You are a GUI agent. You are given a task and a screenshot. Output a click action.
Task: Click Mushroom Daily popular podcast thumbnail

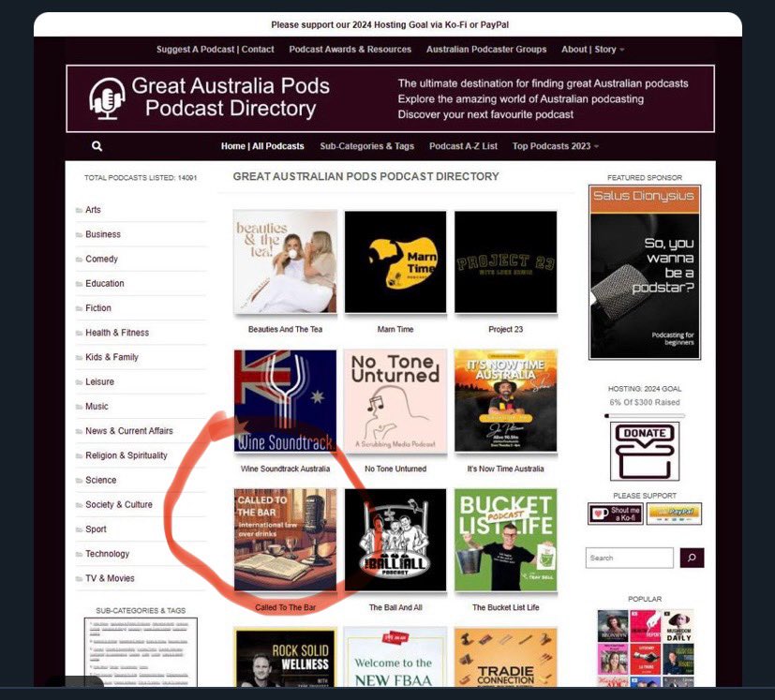678,626
